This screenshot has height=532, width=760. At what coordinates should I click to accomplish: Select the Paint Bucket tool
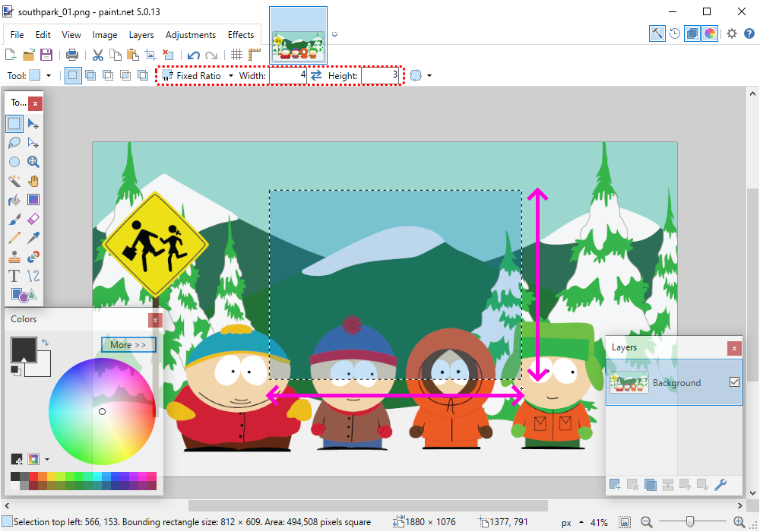point(14,200)
